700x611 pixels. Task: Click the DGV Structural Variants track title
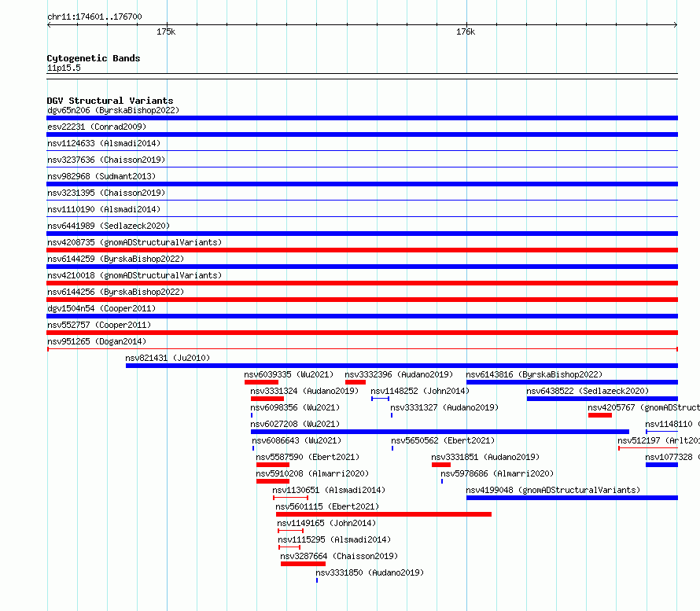110,101
